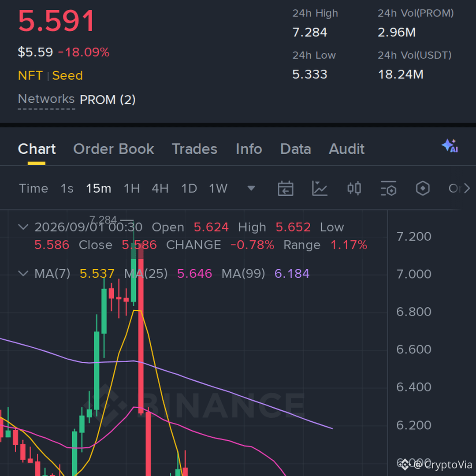Viewport: 476px width, 476px height.
Task: Select the 1H interval
Action: pos(132,189)
